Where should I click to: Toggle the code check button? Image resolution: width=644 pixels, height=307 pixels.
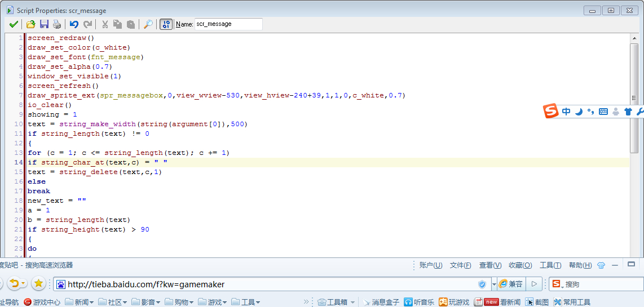[x=166, y=24]
